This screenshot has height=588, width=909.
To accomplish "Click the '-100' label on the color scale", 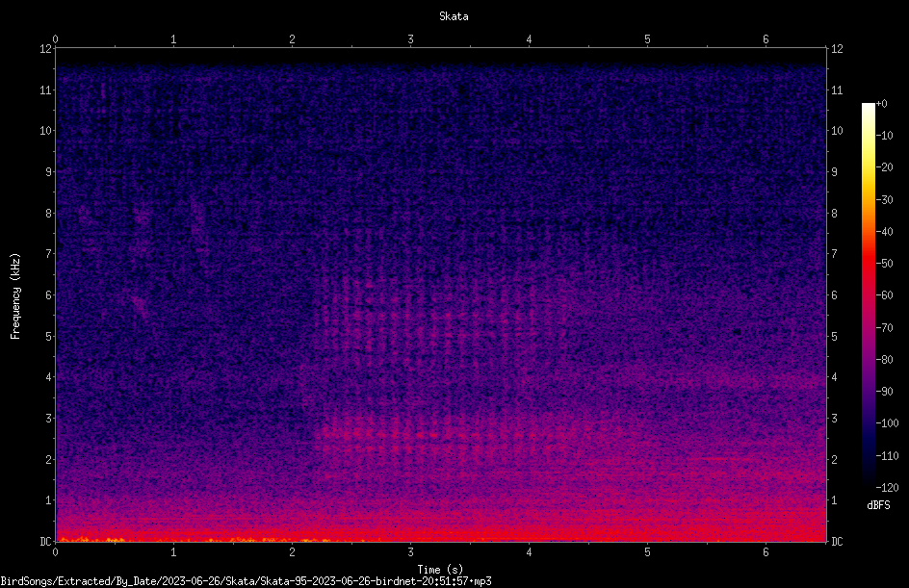I will point(887,422).
